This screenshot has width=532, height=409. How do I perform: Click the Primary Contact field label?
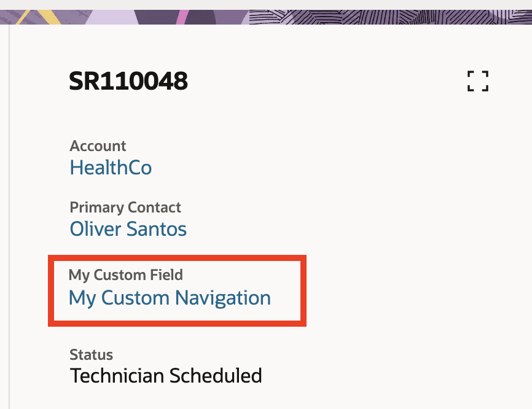(x=125, y=208)
